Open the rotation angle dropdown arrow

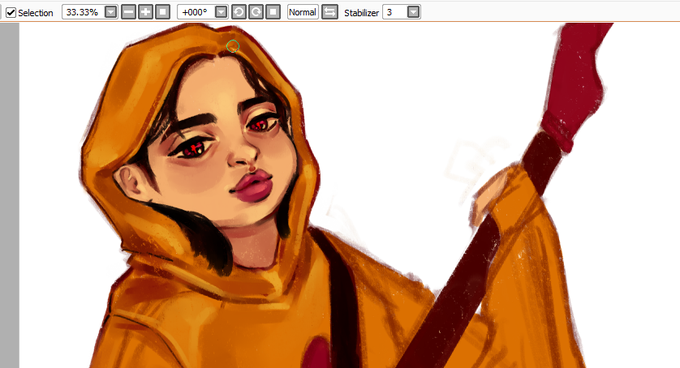pyautogui.click(x=221, y=12)
